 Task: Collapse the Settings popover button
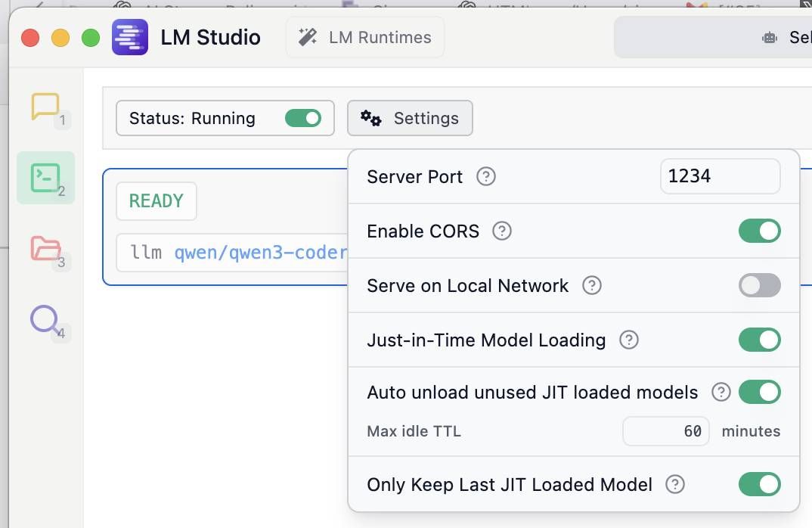point(410,119)
